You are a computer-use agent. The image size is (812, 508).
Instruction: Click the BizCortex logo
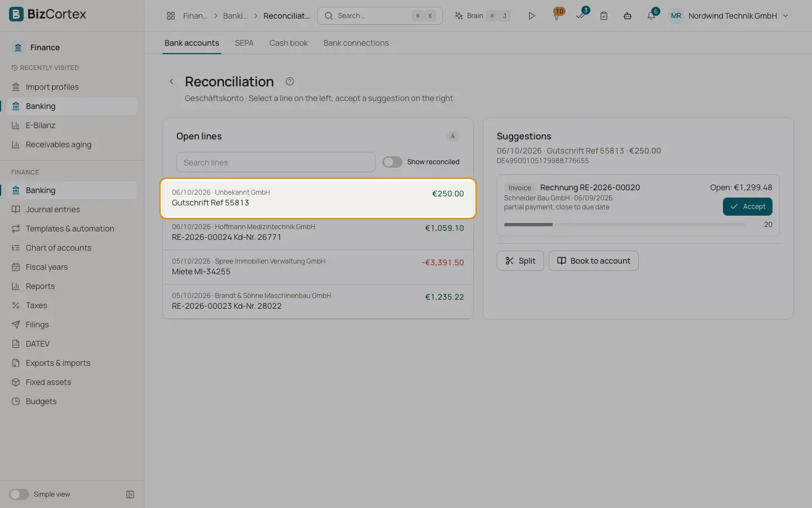click(48, 14)
